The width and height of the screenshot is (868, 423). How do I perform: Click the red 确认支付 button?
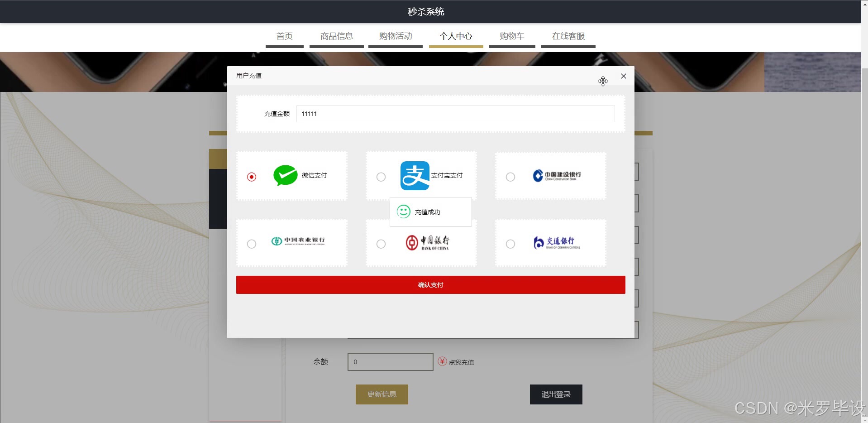(x=431, y=285)
